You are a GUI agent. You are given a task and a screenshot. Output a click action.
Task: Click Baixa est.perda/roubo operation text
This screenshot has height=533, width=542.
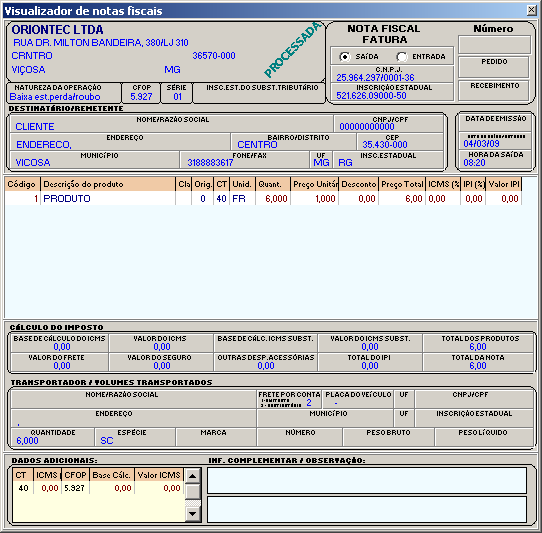point(55,96)
